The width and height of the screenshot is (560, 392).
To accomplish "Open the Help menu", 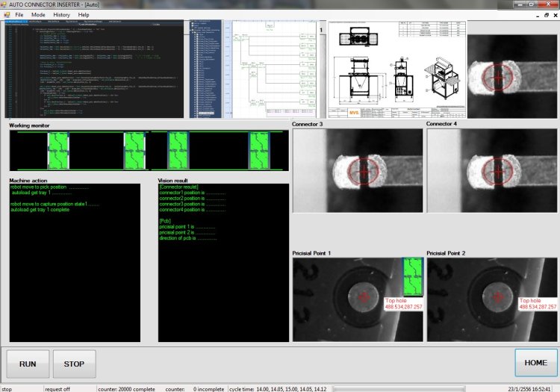I will (x=84, y=15).
